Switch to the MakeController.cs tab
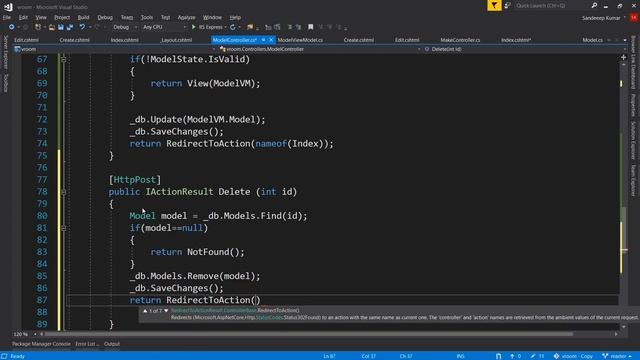The width and height of the screenshot is (640, 360). coord(460,40)
